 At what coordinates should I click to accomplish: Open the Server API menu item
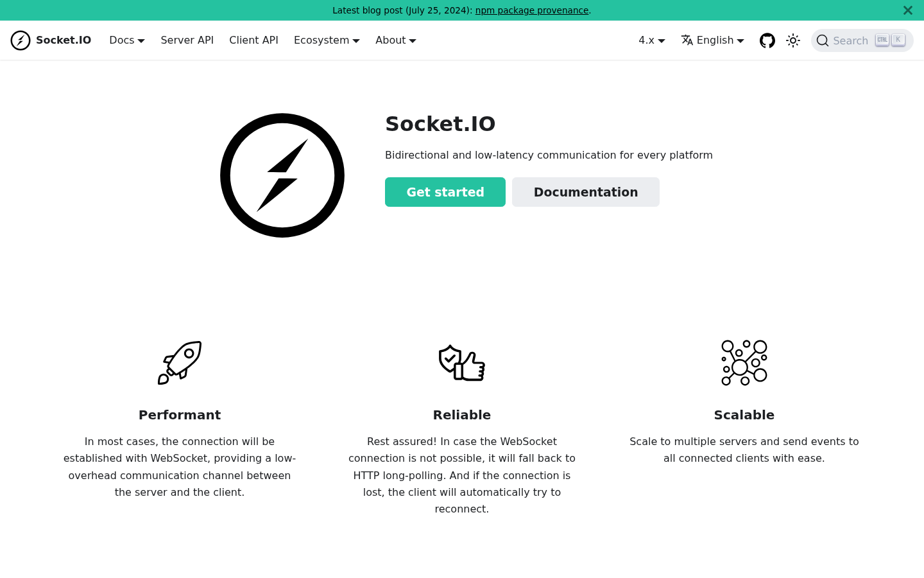pos(187,40)
